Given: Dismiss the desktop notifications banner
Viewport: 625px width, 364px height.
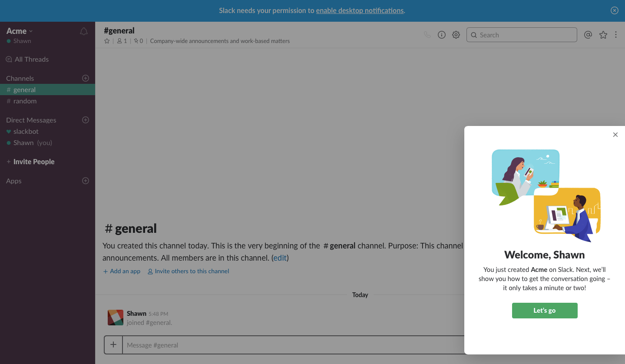Looking at the screenshot, I should point(615,10).
